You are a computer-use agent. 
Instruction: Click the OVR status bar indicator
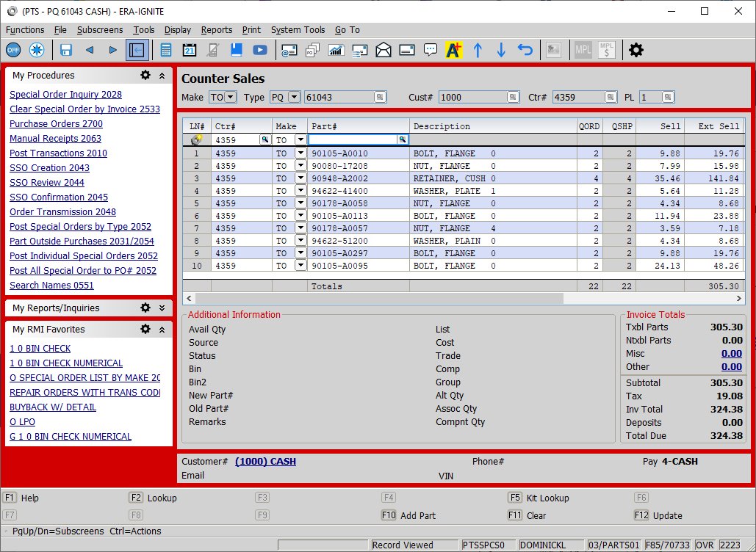(705, 545)
